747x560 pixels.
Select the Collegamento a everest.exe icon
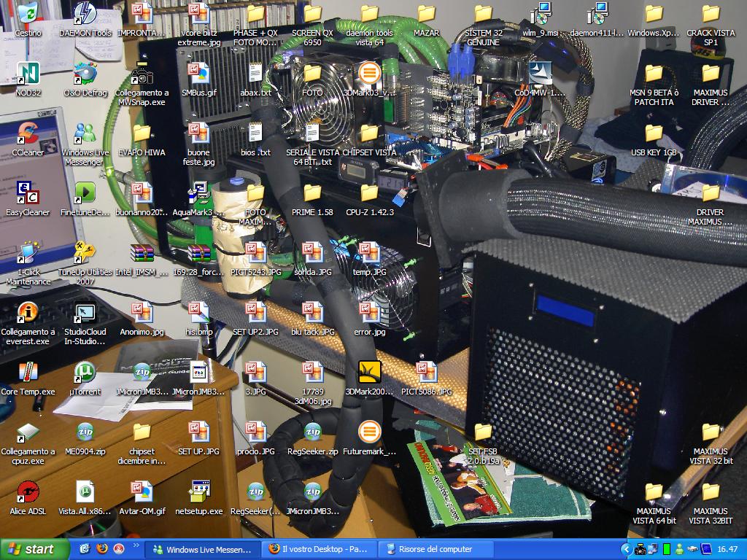point(28,312)
